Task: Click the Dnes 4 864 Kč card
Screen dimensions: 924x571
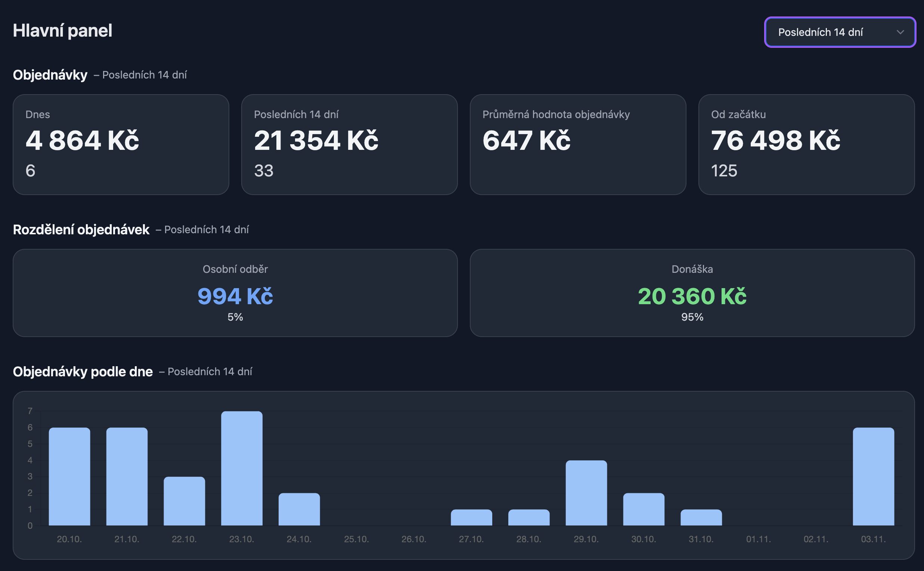Action: click(121, 144)
